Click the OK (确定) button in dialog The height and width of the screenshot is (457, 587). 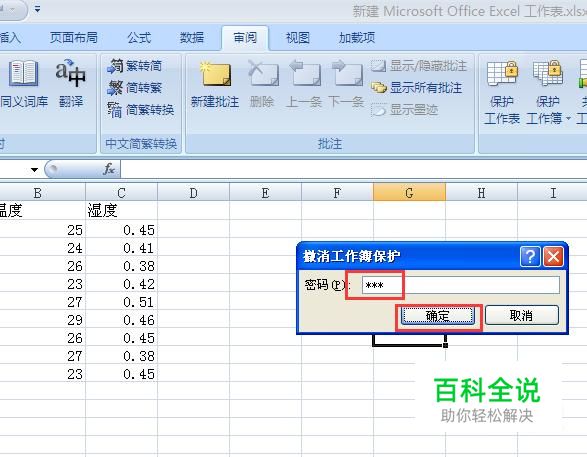pyautogui.click(x=438, y=315)
